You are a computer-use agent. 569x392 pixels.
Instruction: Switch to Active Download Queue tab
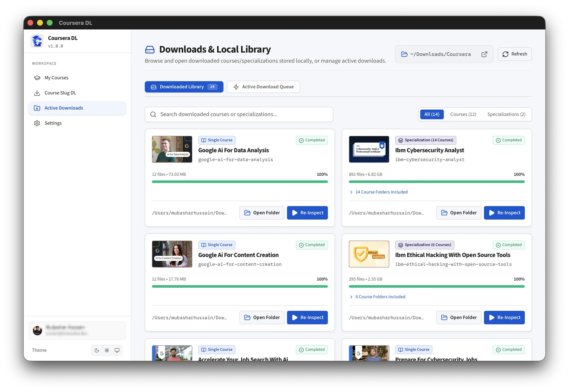coord(263,87)
